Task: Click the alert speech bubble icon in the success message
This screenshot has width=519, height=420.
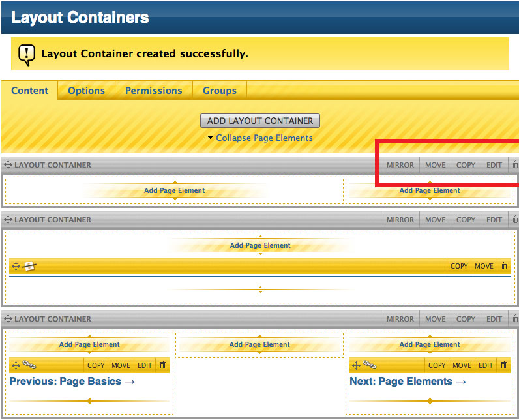Action: (27, 55)
